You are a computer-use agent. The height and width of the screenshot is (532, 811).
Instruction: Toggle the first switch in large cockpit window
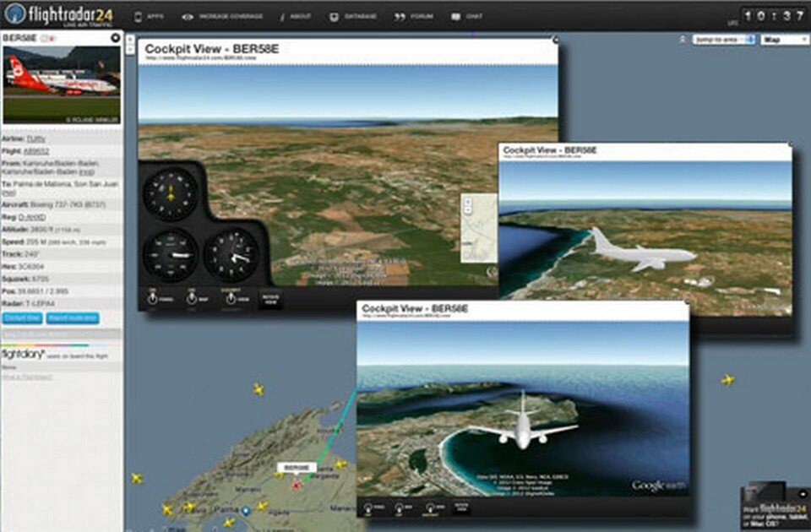(153, 298)
